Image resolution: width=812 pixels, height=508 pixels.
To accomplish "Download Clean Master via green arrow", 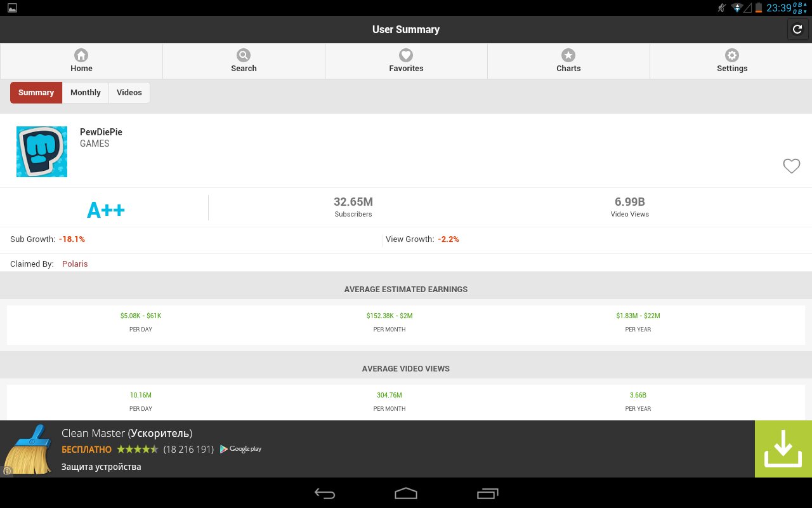I will click(x=783, y=449).
